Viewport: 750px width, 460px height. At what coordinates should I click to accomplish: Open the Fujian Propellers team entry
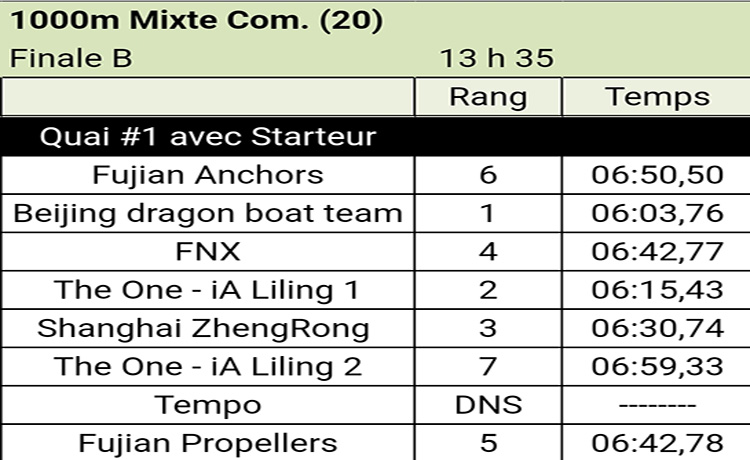(208, 442)
